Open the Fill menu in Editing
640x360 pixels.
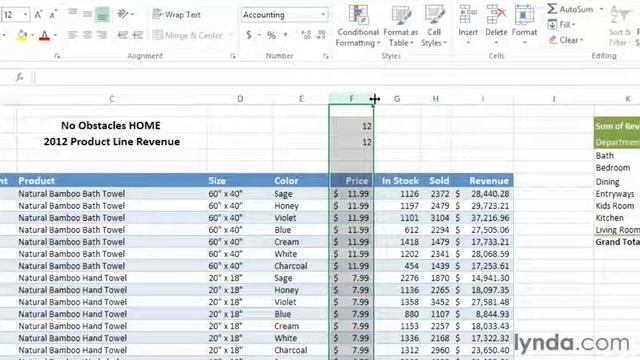562,25
